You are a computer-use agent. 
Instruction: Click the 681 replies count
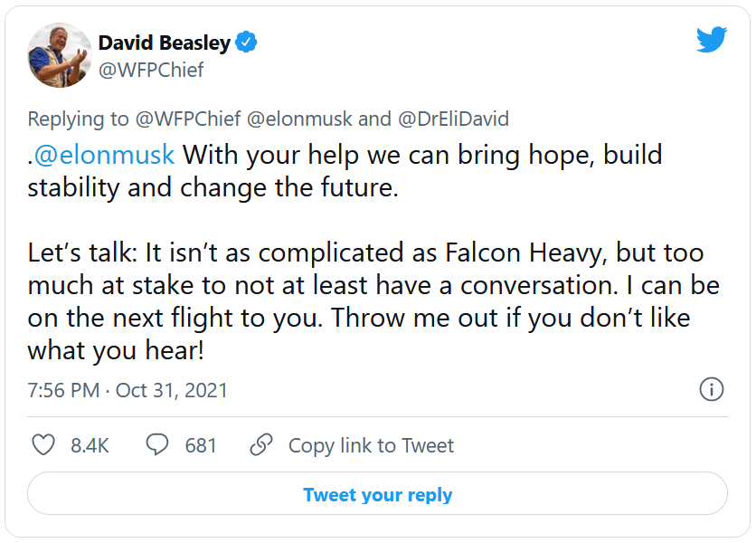point(201,445)
